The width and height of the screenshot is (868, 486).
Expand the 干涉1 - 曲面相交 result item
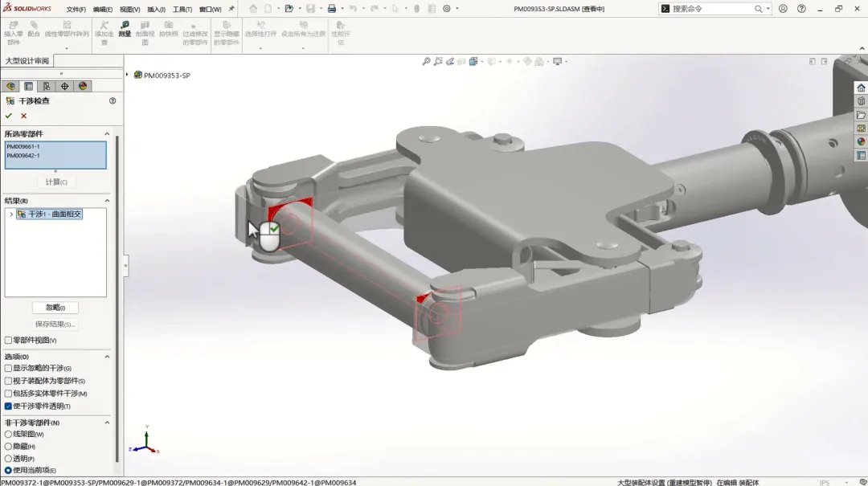click(x=11, y=214)
